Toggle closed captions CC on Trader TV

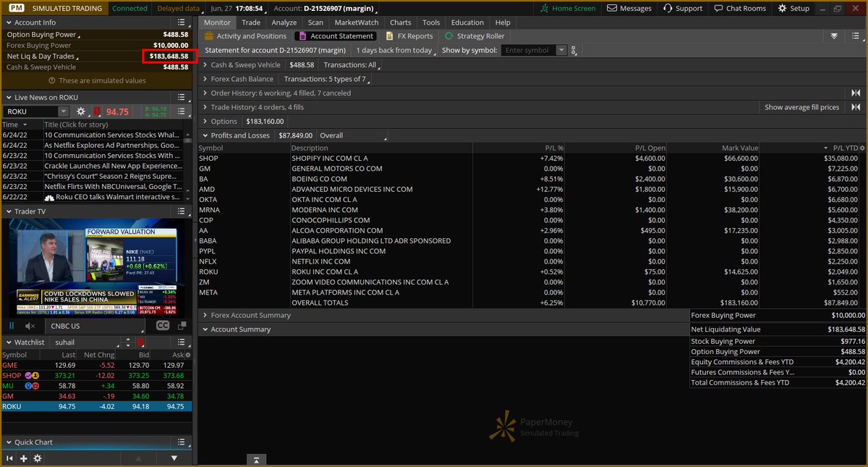163,326
